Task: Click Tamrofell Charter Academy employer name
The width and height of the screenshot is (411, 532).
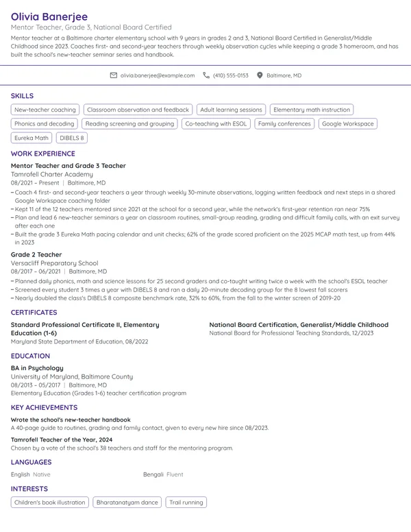Action: 52,174
